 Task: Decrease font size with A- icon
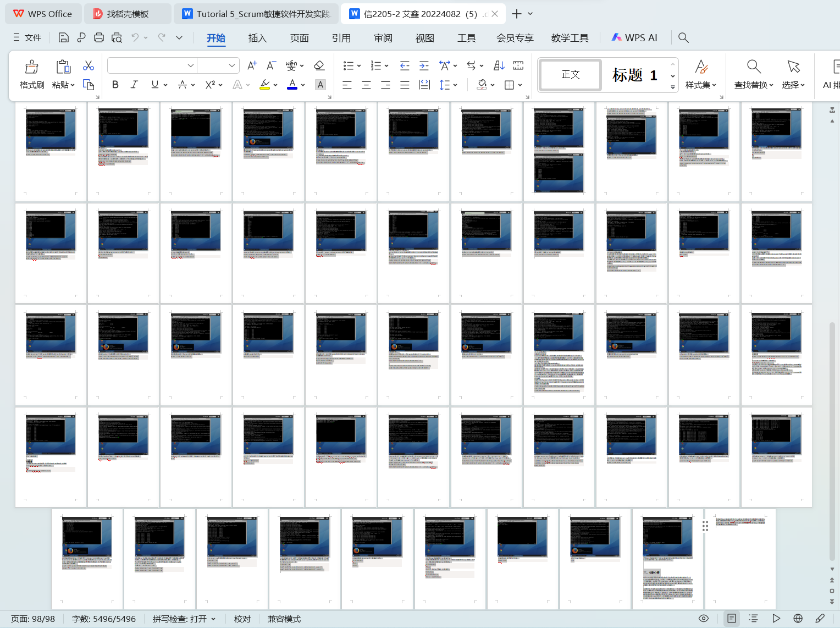point(271,65)
